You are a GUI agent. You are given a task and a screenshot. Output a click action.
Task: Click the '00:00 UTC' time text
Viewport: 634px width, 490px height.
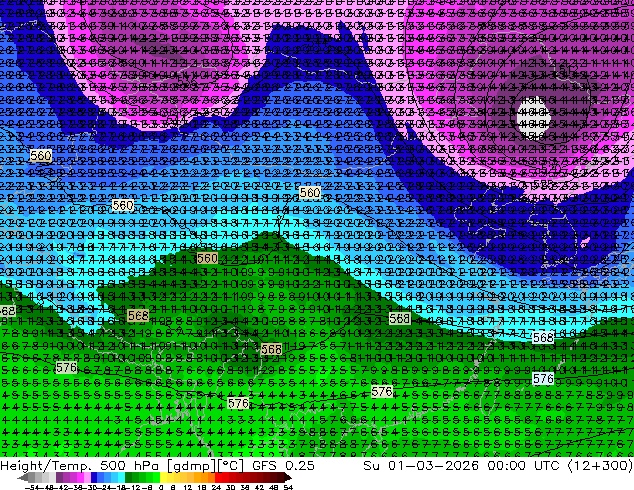tap(523, 466)
